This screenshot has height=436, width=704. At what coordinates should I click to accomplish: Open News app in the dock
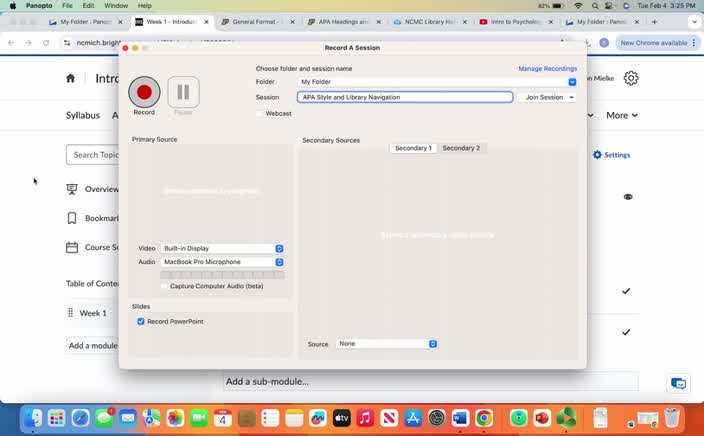pyautogui.click(x=389, y=418)
